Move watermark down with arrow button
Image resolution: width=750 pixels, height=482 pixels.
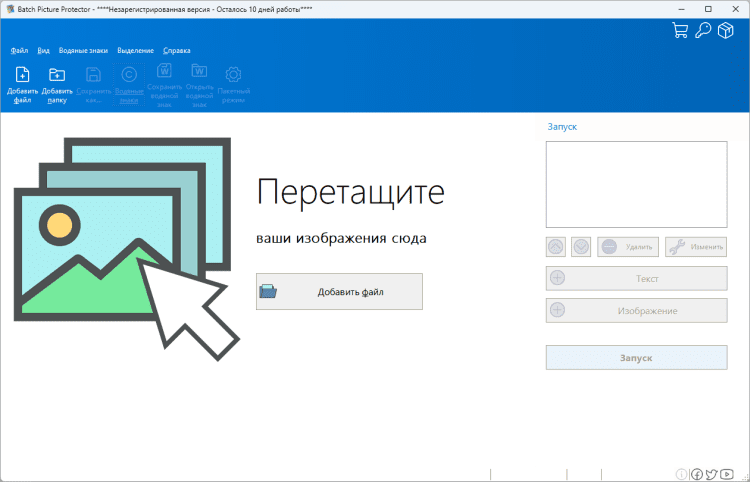tap(581, 247)
